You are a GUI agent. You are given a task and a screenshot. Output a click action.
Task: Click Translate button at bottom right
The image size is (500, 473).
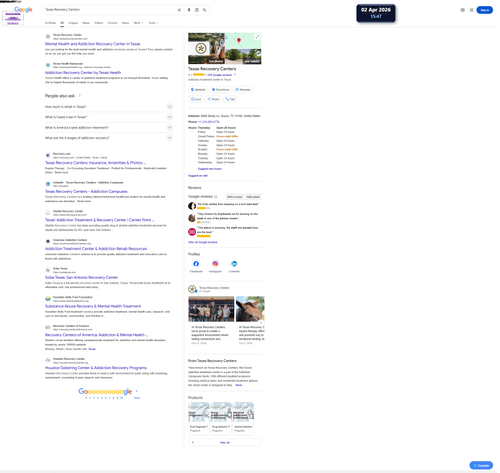481,465
